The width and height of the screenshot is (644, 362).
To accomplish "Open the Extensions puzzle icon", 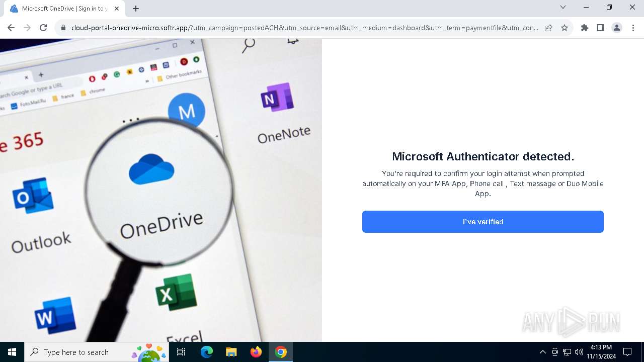I will (585, 28).
